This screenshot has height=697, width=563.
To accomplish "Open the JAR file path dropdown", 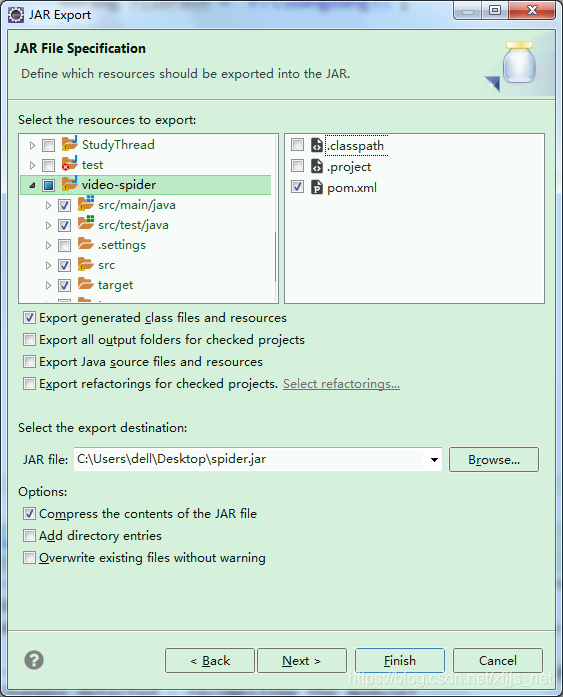I will [x=434, y=460].
